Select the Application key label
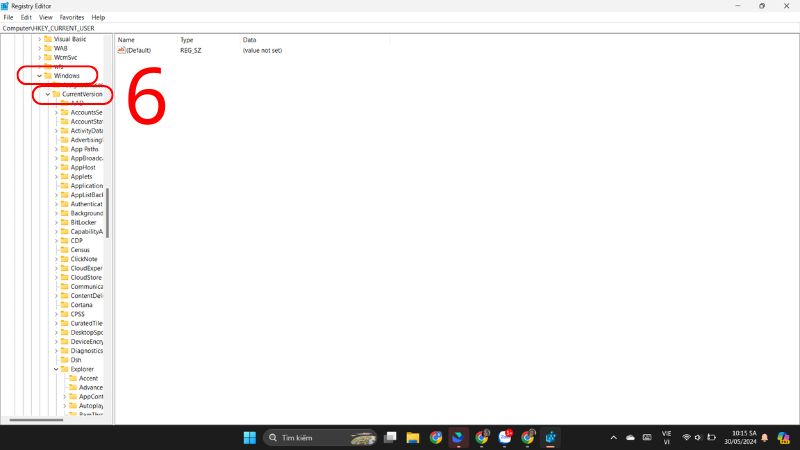The image size is (800, 450). 87,186
